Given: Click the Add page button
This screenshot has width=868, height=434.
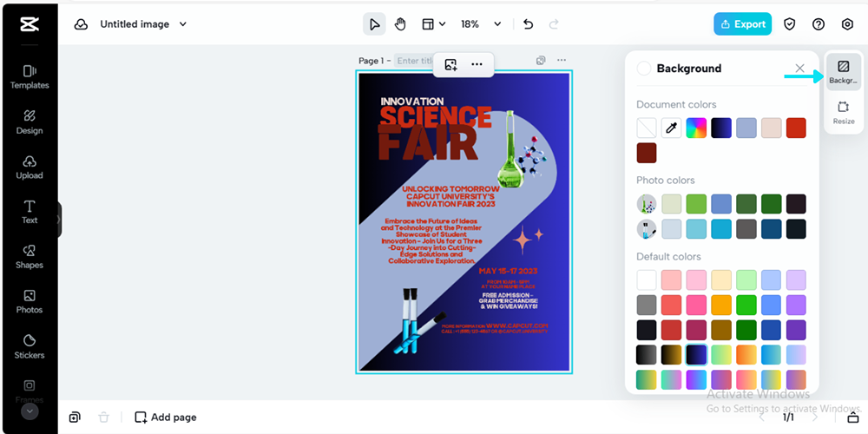Looking at the screenshot, I should 166,418.
